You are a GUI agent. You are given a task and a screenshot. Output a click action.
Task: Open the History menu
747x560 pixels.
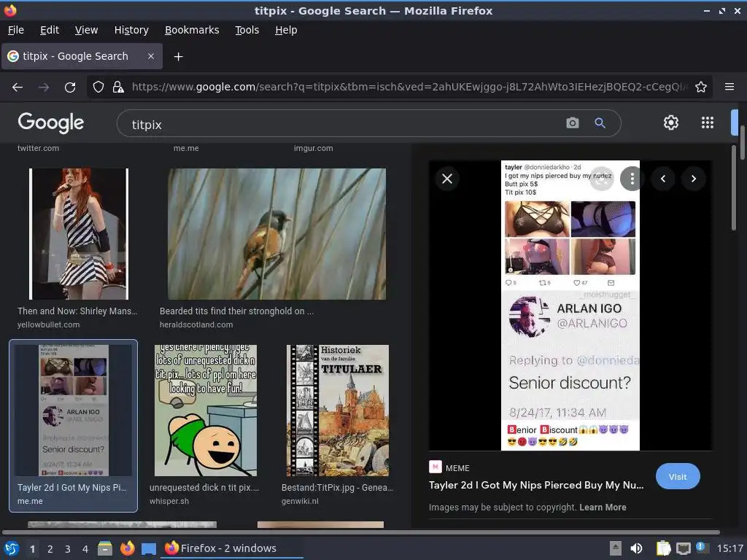(x=131, y=30)
